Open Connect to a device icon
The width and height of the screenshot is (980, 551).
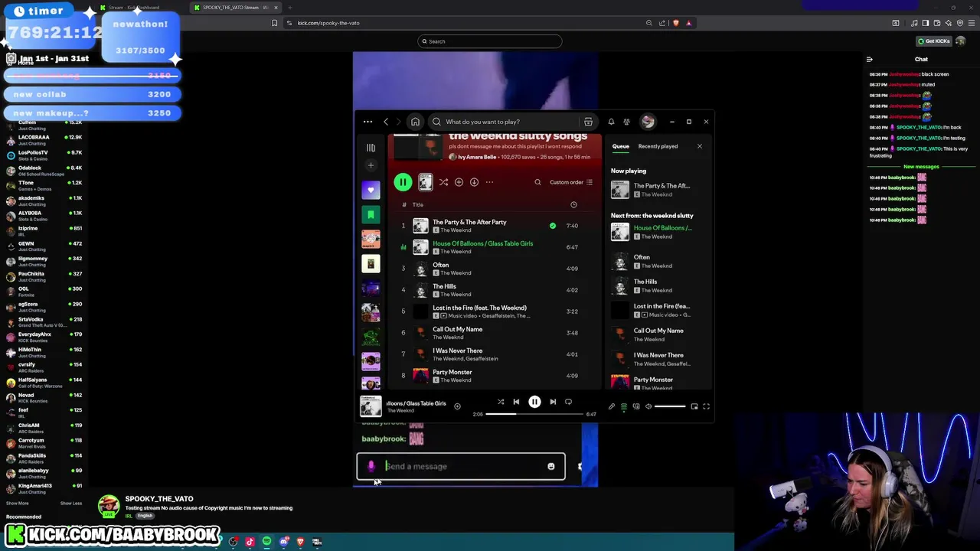click(636, 406)
